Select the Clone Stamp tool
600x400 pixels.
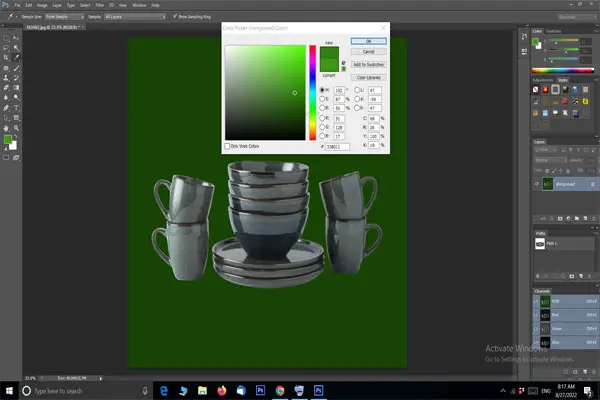6,78
